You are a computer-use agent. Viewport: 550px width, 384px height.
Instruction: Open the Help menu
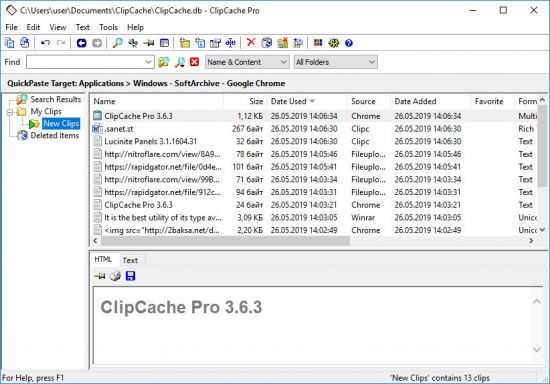pyautogui.click(x=135, y=27)
